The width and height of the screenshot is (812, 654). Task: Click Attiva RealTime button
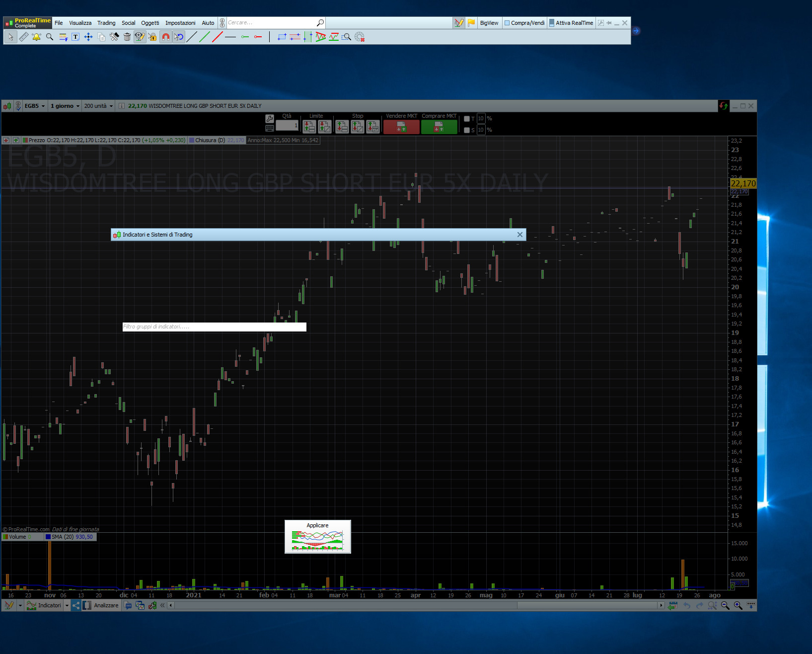571,23
